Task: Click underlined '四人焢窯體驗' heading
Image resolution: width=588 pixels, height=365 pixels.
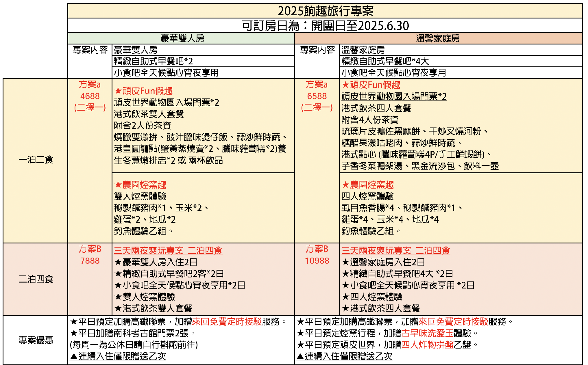Action: point(368,196)
